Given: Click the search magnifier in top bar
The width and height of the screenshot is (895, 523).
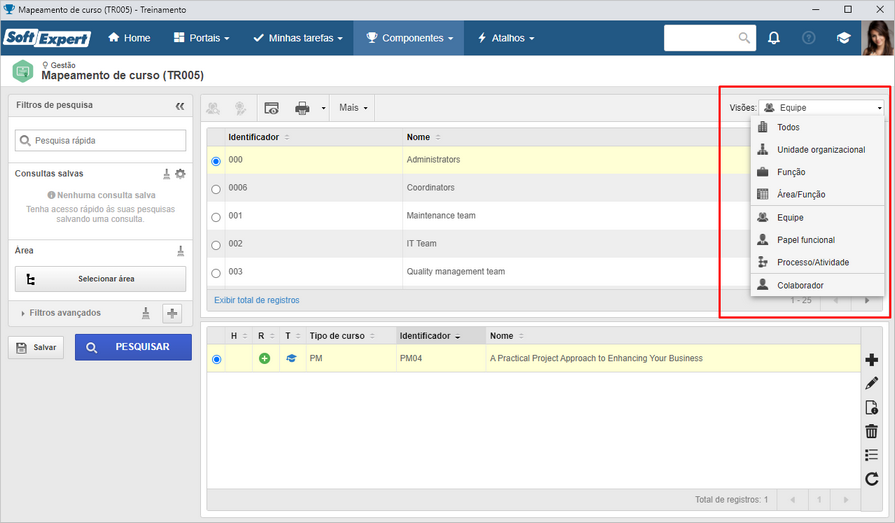Looking at the screenshot, I should click(x=744, y=38).
